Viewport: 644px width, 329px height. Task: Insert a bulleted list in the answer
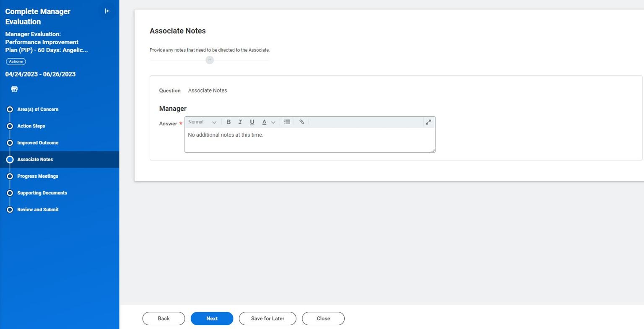[x=287, y=122]
